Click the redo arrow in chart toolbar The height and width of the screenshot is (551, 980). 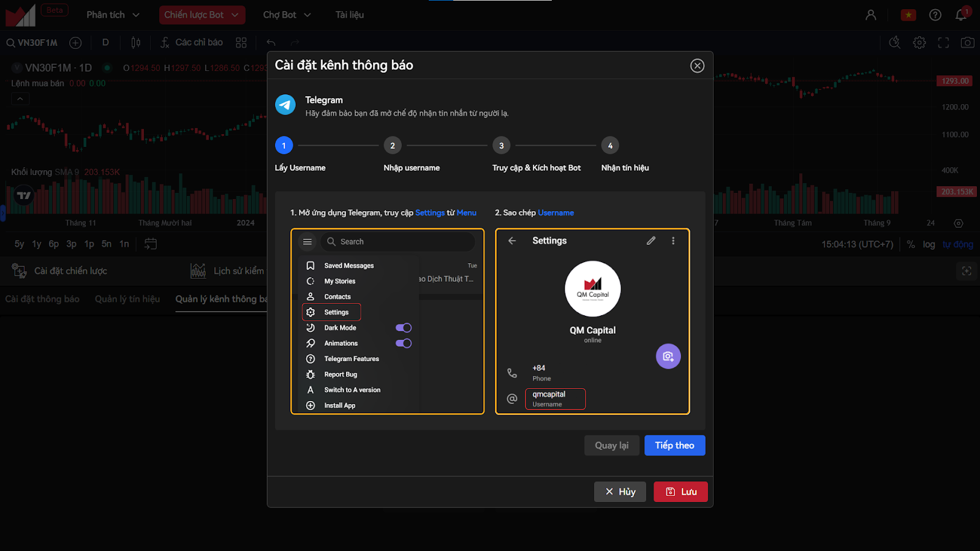295,43
